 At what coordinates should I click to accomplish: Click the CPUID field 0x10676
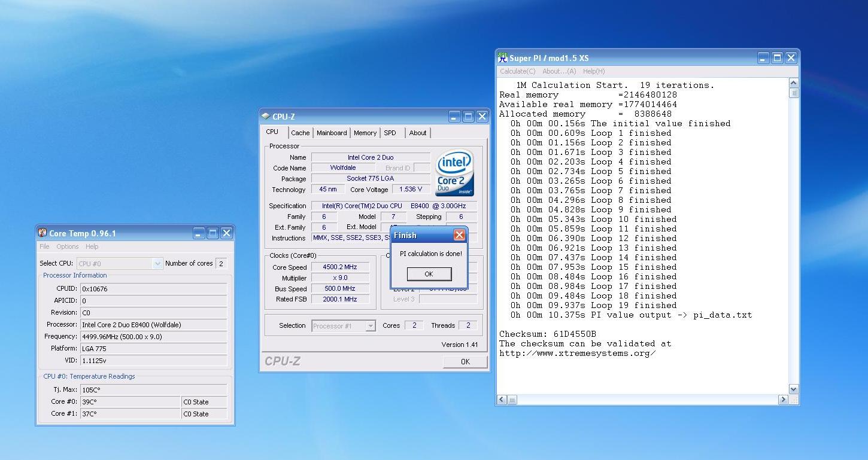pos(153,288)
